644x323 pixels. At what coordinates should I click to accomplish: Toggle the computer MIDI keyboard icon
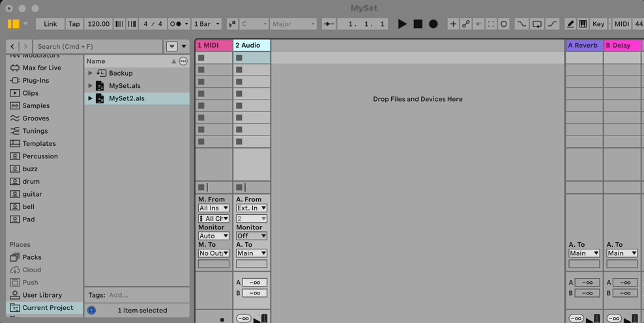[583, 24]
